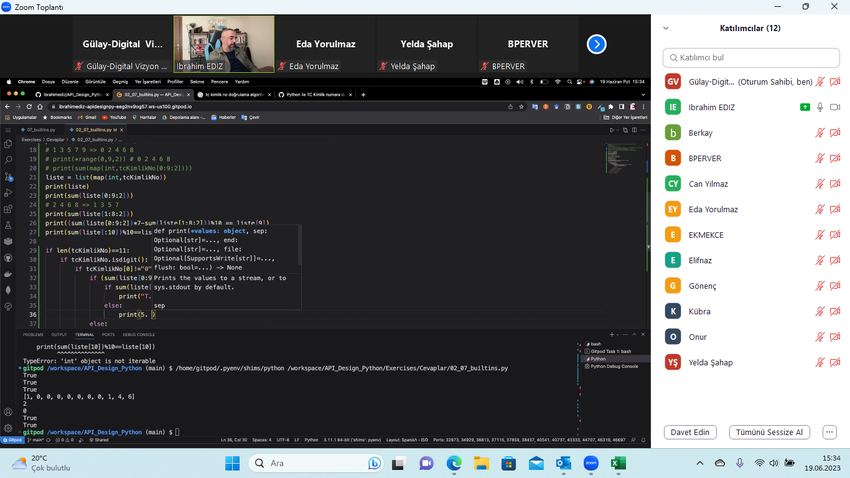Open the Python language mode in status bar
This screenshot has height=478, width=850.
311,440
